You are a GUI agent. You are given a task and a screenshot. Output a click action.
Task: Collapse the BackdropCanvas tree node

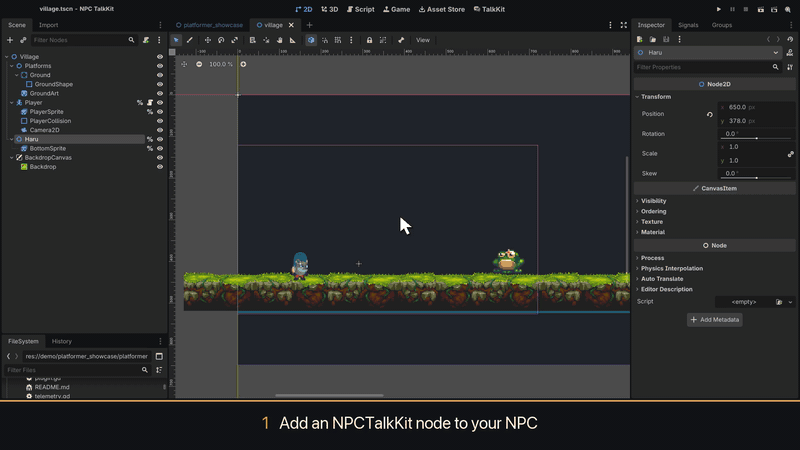(12, 158)
